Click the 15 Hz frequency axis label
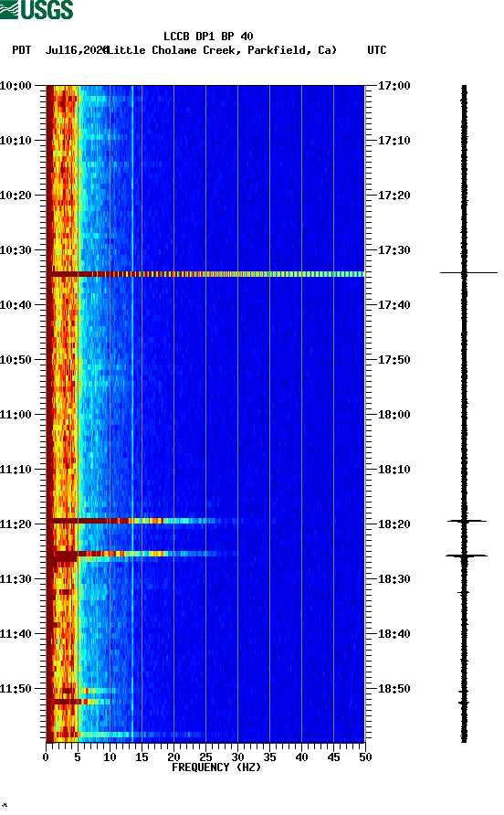The image size is (504, 815). [x=142, y=757]
